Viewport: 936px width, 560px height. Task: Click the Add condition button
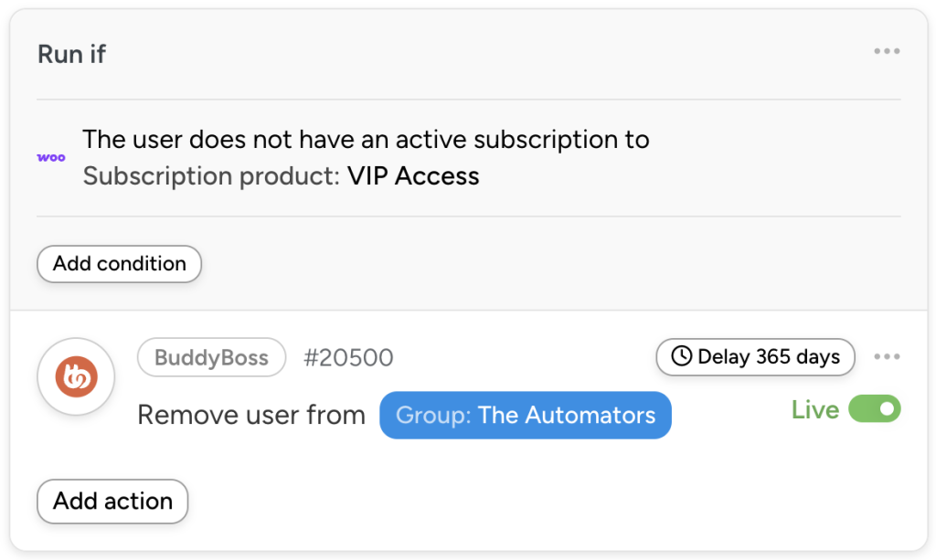119,264
